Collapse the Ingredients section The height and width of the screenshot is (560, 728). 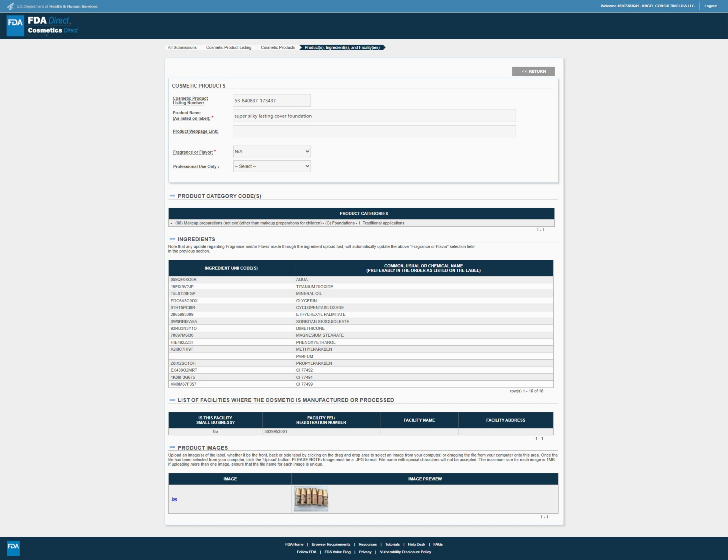(x=172, y=239)
